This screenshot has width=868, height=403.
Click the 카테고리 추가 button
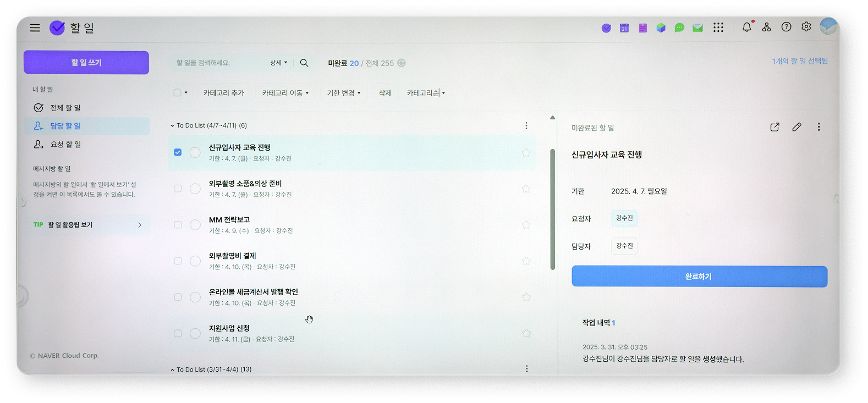coord(224,93)
